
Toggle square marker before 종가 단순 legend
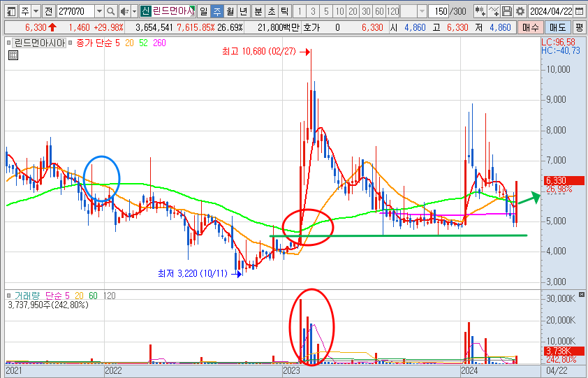pos(70,43)
